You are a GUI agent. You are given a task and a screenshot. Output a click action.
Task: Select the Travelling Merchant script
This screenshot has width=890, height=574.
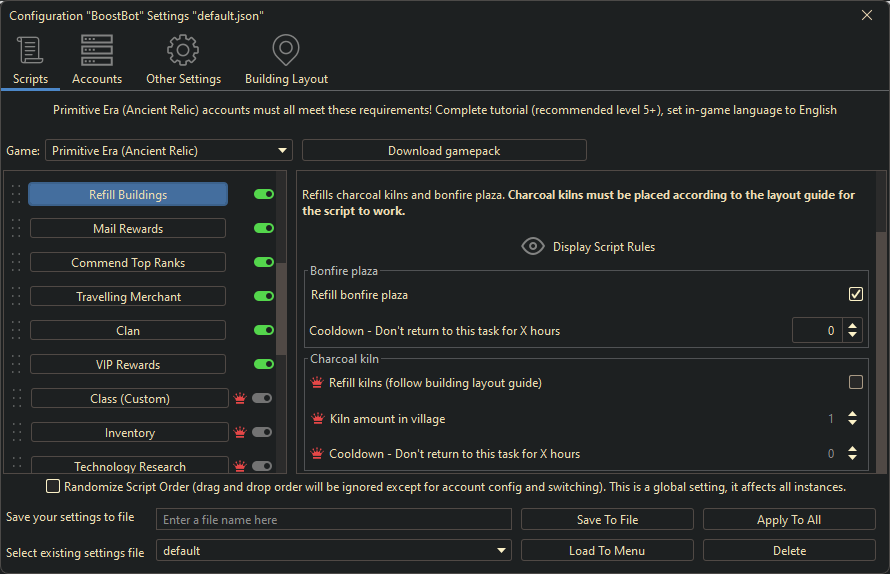pos(128,297)
